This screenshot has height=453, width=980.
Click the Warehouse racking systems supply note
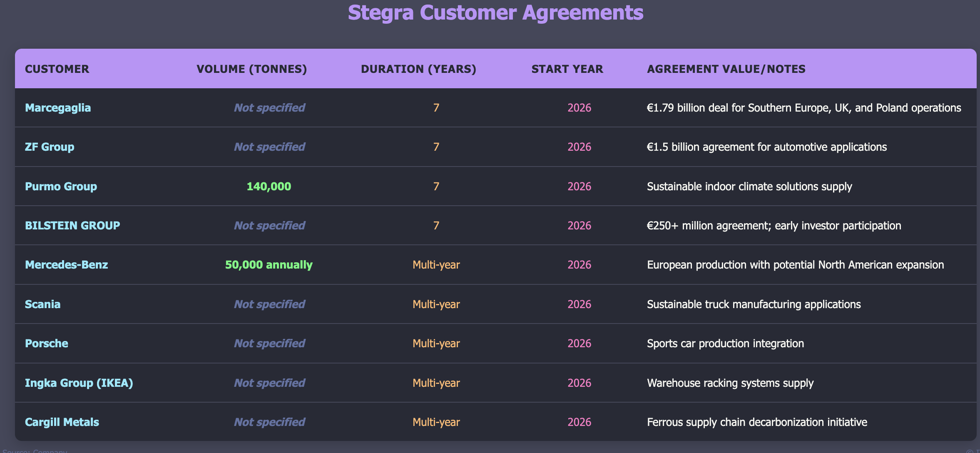tap(730, 383)
